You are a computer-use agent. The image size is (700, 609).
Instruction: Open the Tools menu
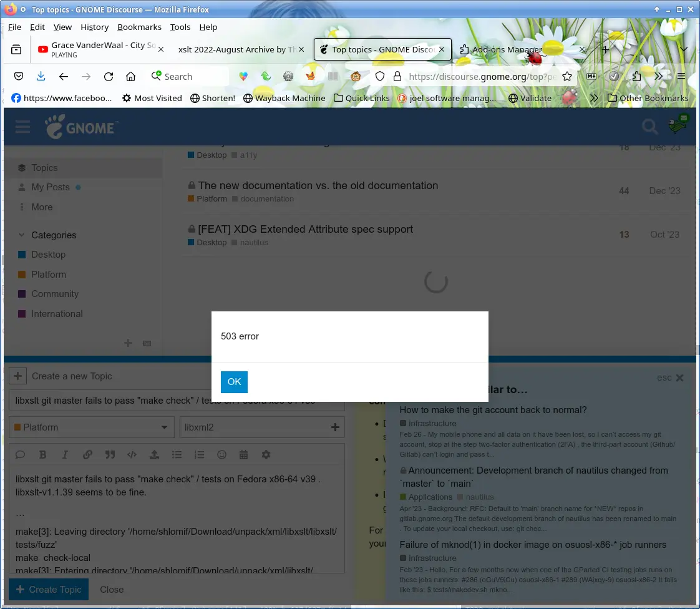pos(180,27)
